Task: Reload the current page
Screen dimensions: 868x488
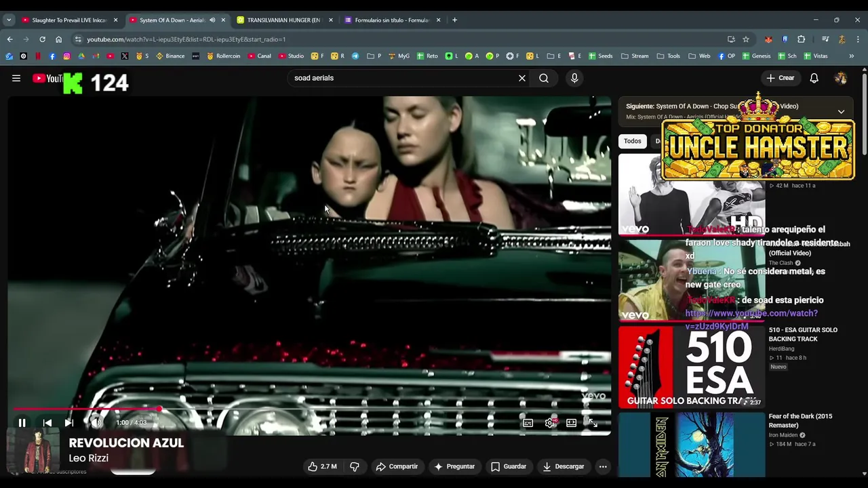Action: point(42,39)
